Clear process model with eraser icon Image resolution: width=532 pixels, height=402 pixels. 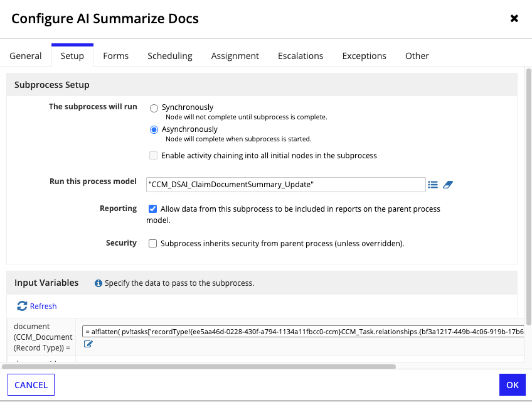point(448,185)
